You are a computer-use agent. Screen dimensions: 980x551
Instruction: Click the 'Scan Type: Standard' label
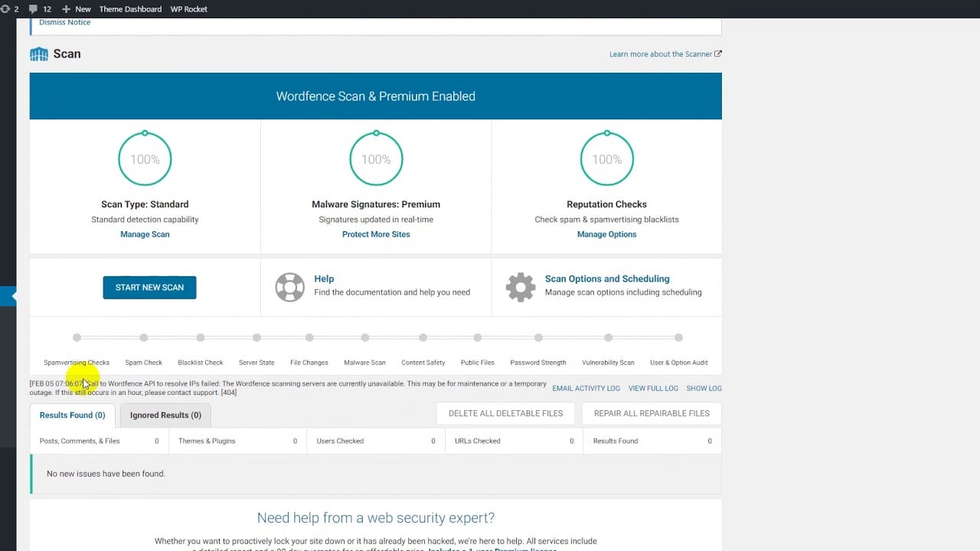pos(145,204)
